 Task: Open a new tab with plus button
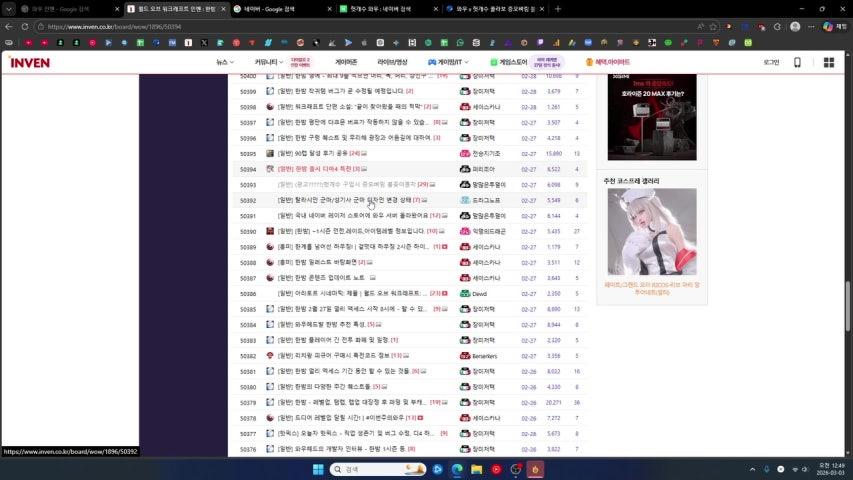558,9
